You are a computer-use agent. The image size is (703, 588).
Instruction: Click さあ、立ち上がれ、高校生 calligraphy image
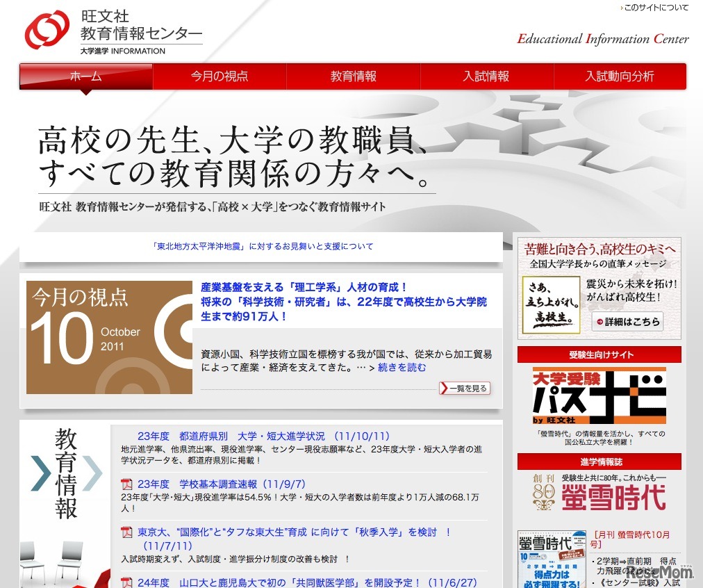[551, 304]
